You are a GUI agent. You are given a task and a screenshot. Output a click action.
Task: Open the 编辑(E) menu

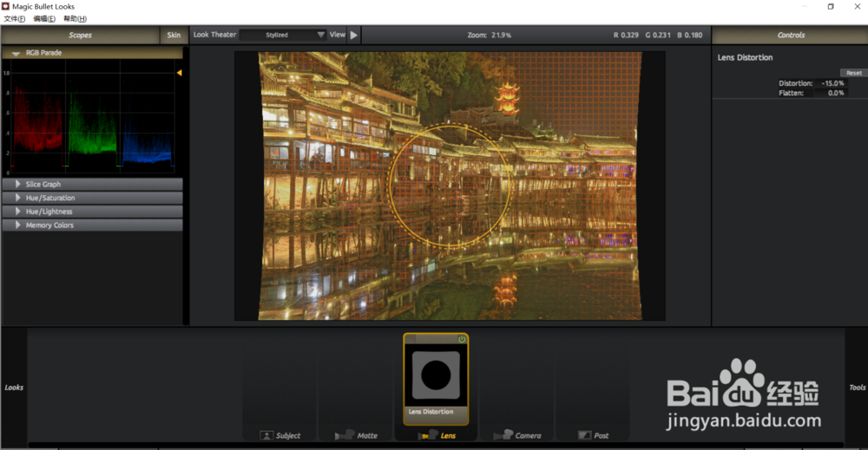(44, 19)
